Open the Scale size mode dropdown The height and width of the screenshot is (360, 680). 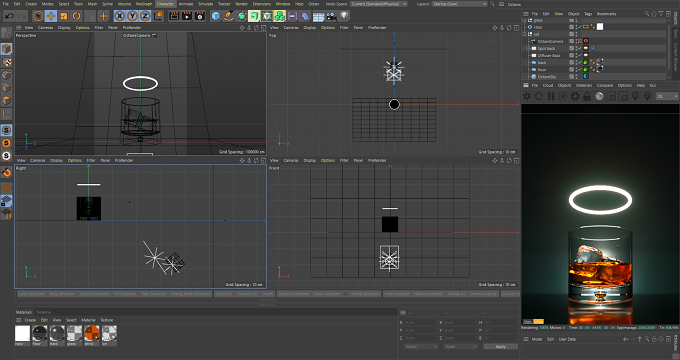coord(461,347)
